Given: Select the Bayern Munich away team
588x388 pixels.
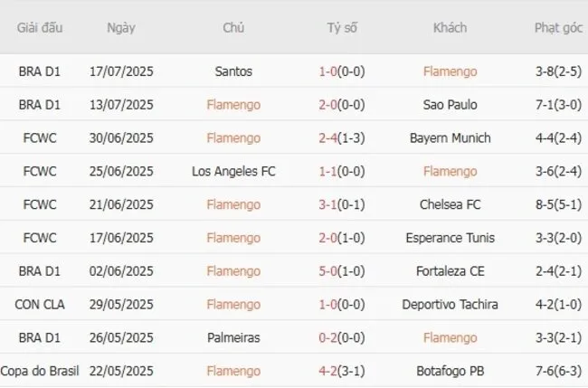Looking at the screenshot, I should pos(450,138).
